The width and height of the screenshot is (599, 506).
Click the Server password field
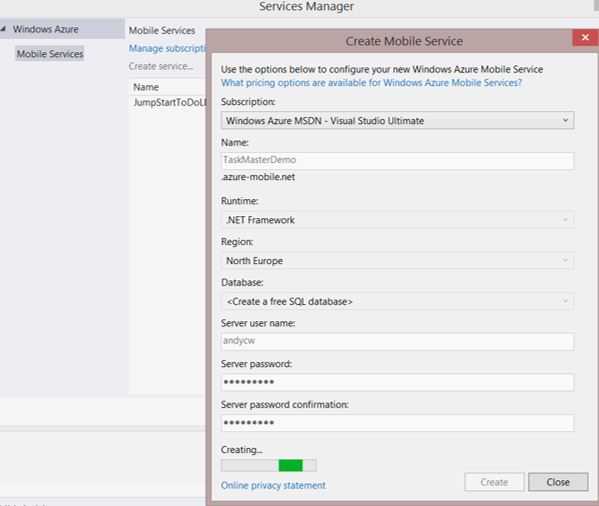397,382
